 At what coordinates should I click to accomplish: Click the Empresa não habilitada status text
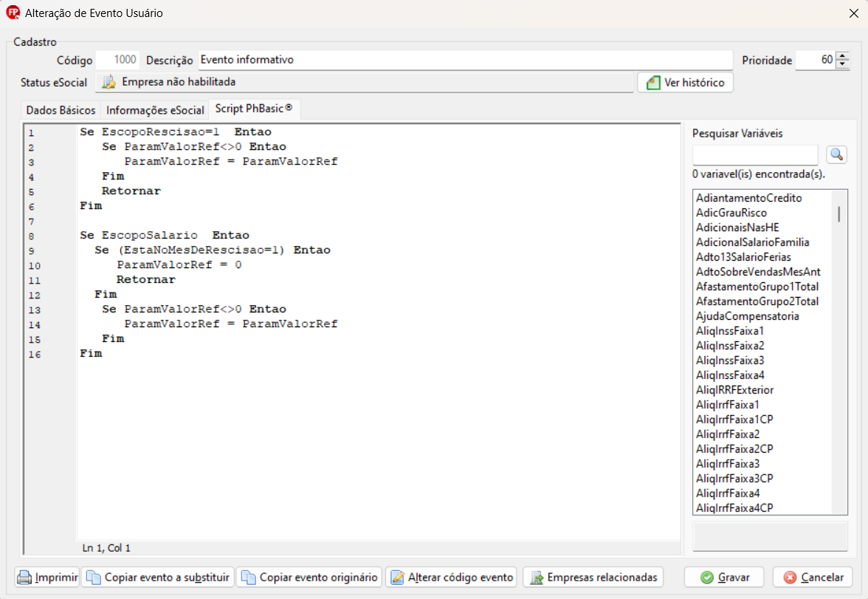(x=179, y=82)
